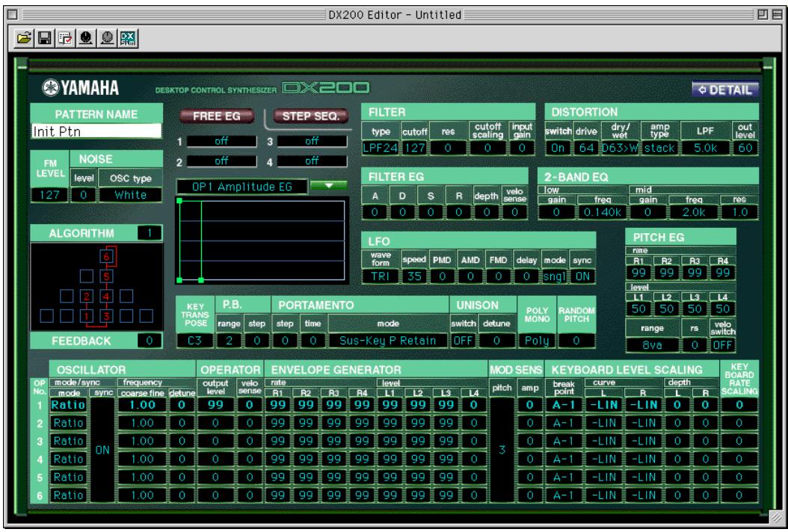
Task: Select the LFO speed 35 value
Action: click(x=414, y=276)
